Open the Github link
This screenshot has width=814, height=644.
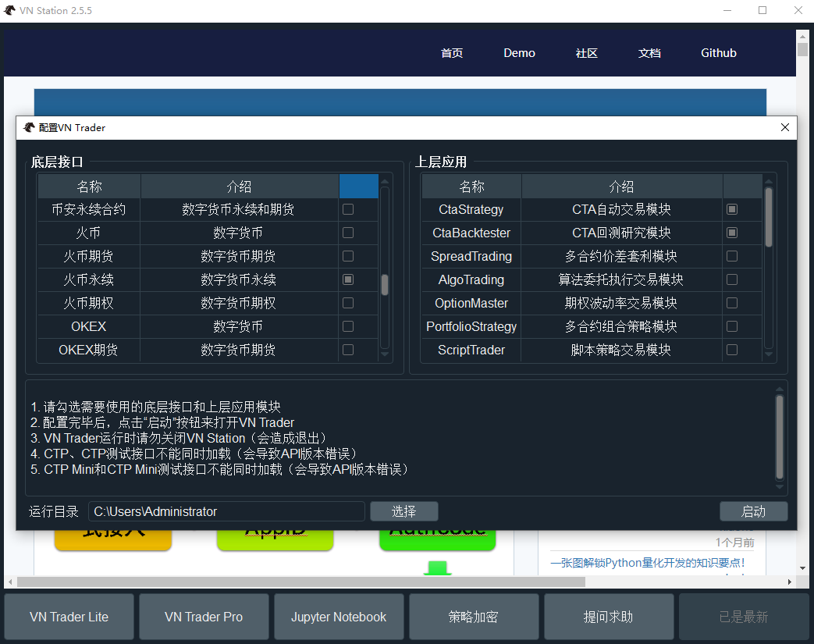click(x=718, y=52)
